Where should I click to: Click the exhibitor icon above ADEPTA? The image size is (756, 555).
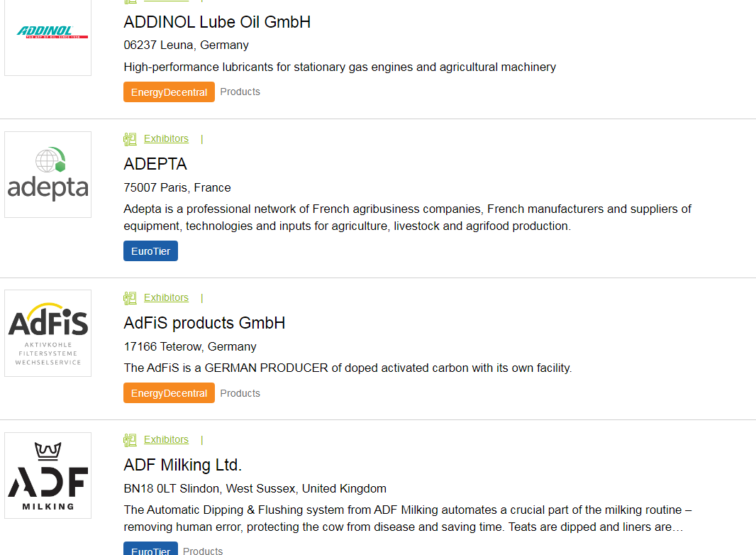pyautogui.click(x=130, y=139)
